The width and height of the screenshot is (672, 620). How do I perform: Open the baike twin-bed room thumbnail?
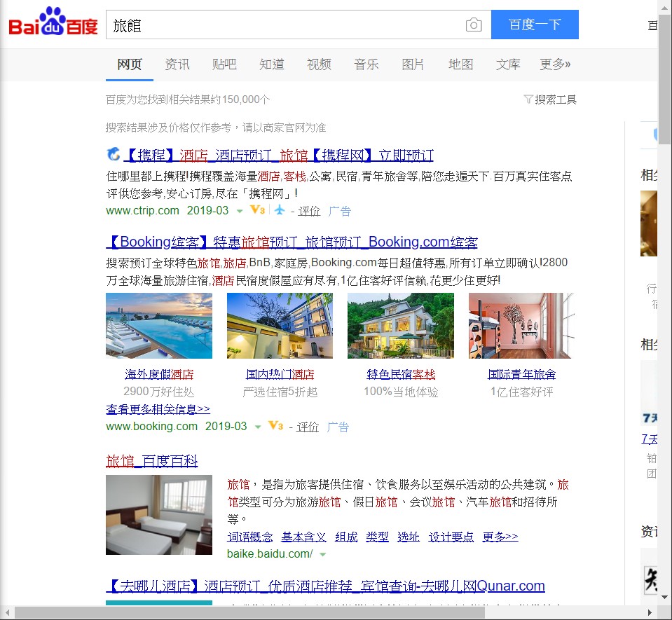tap(159, 515)
